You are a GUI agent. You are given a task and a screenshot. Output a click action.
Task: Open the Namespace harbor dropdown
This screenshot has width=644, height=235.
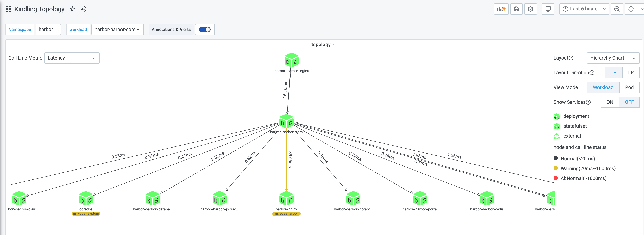pyautogui.click(x=48, y=30)
